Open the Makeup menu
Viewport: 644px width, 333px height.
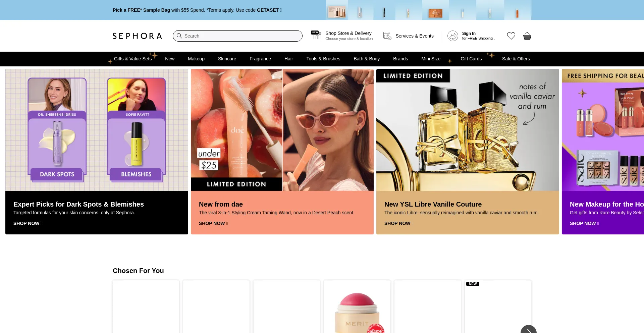(196, 59)
